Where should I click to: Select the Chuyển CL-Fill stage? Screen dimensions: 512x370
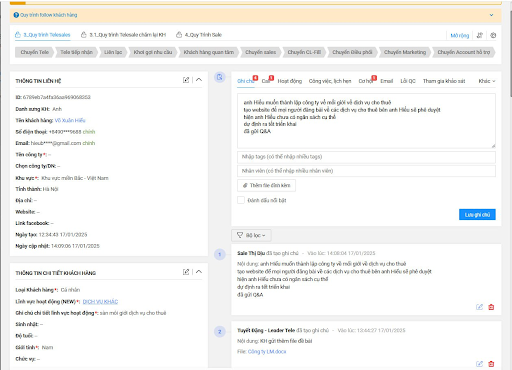pos(304,52)
